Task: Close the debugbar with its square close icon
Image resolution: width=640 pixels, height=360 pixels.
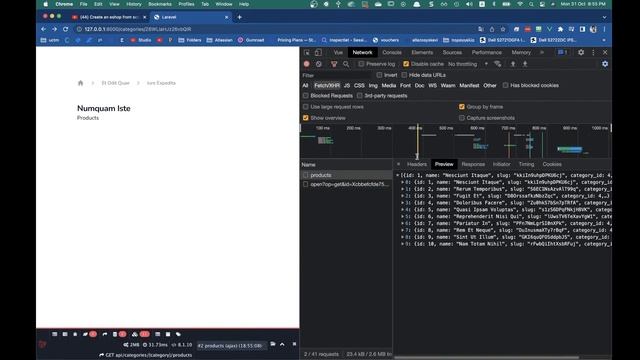Action: pos(294,344)
